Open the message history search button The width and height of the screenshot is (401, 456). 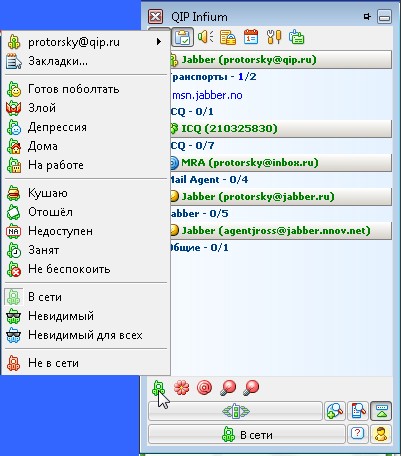pos(358,411)
